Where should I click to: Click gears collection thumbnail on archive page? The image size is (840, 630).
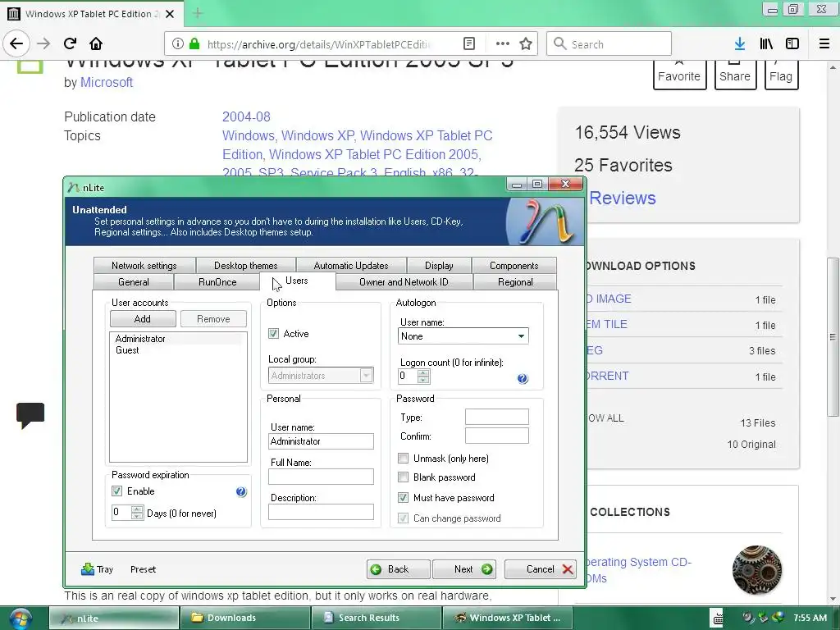(x=757, y=570)
